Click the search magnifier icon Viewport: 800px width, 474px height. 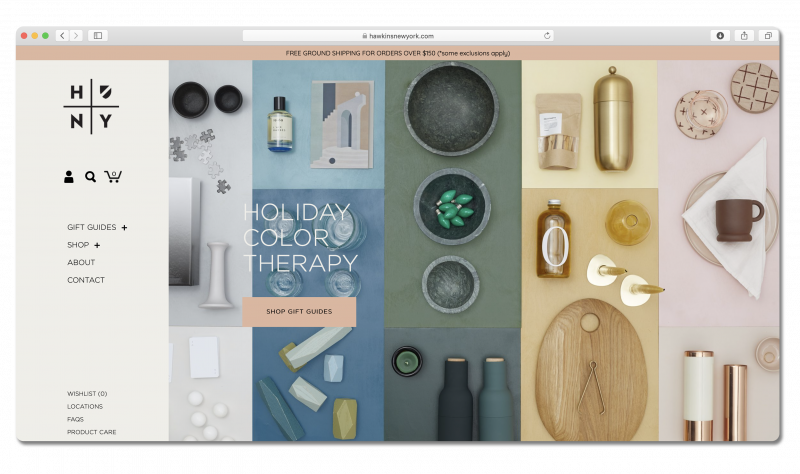pos(90,177)
